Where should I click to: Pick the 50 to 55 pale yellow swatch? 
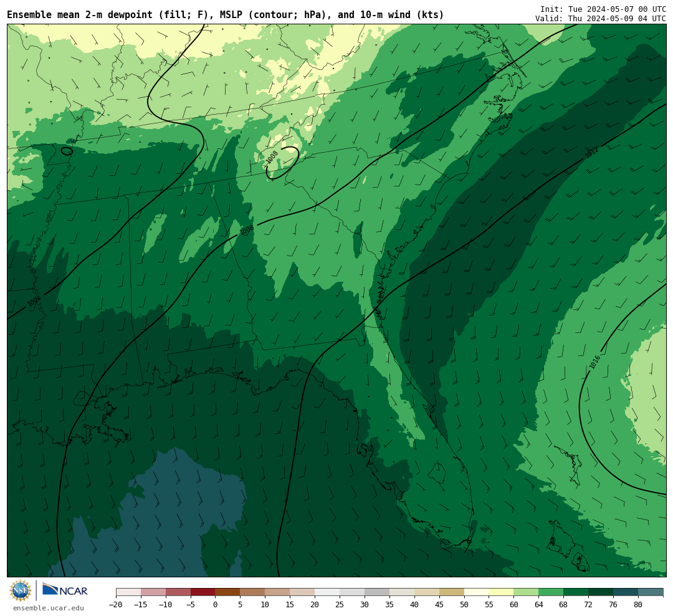click(x=477, y=592)
